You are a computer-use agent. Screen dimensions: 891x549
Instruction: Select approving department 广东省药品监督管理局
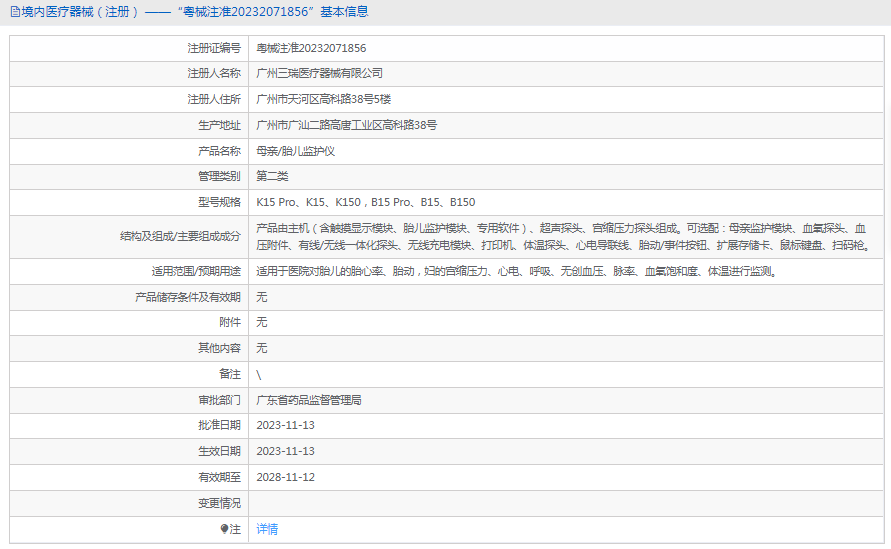tap(309, 400)
